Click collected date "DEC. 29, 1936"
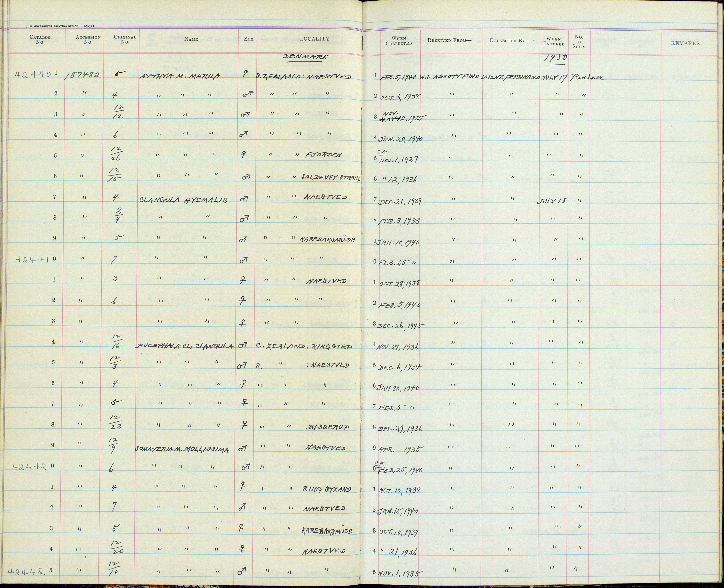Viewport: 724px width, 588px height. (x=400, y=429)
